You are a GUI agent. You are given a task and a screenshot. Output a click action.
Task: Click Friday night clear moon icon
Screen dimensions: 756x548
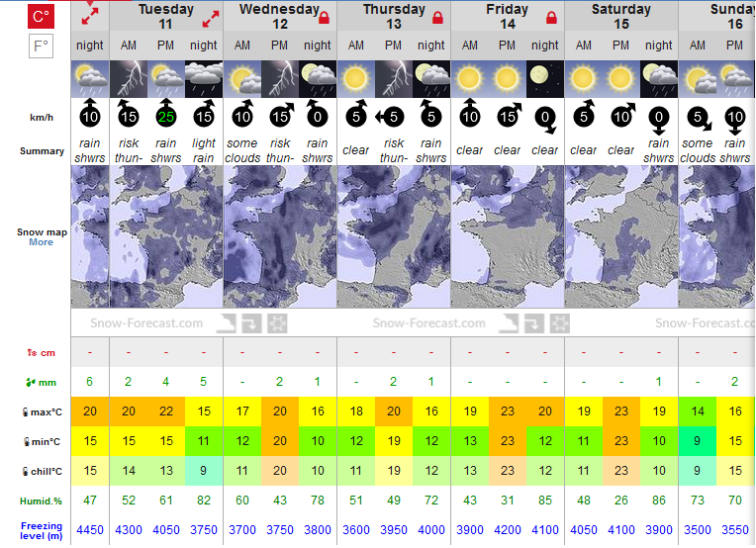[x=545, y=79]
